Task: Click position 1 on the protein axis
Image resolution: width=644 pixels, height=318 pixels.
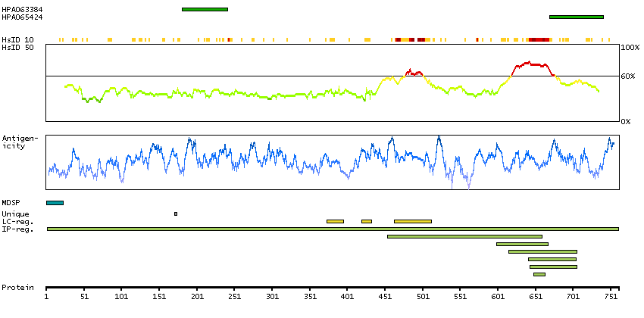Action: point(47,298)
